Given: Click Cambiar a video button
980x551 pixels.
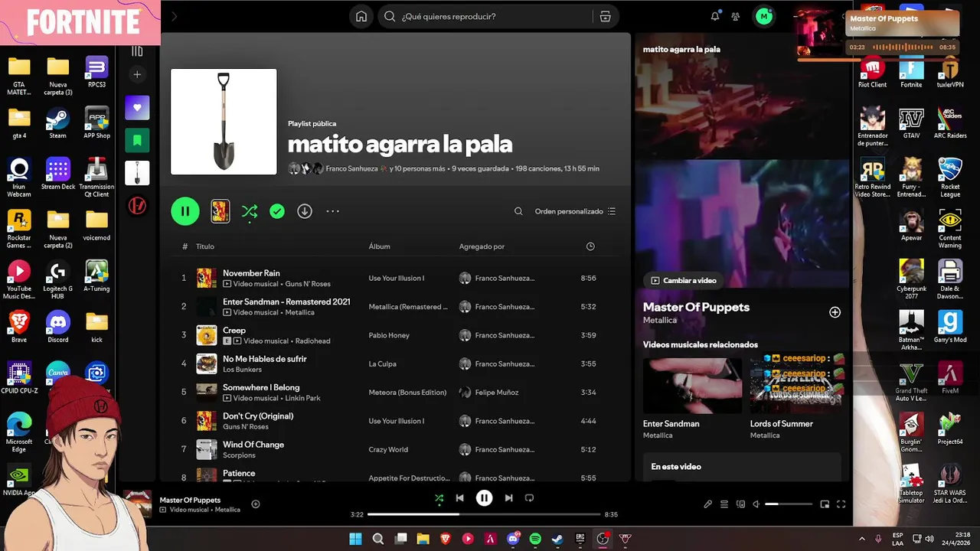Looking at the screenshot, I should click(x=684, y=280).
